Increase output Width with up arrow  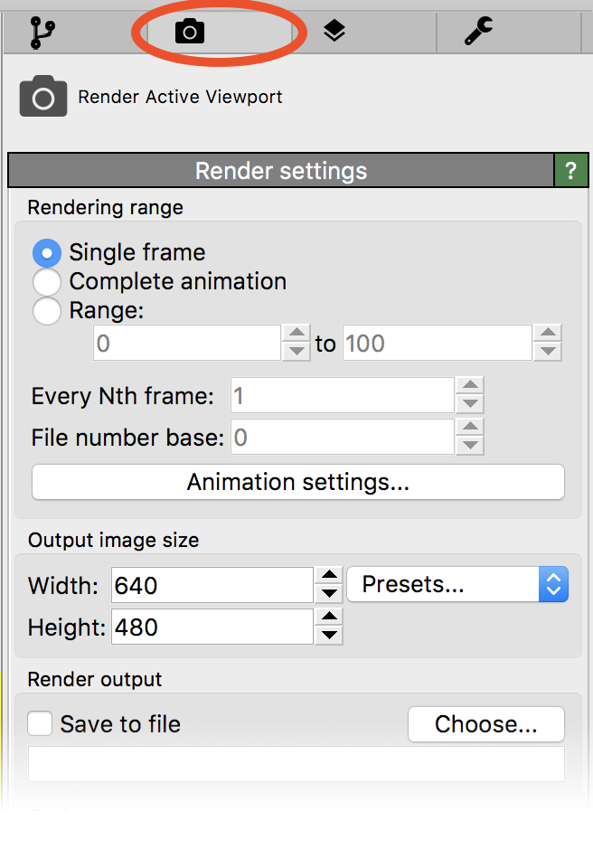pyautogui.click(x=330, y=576)
